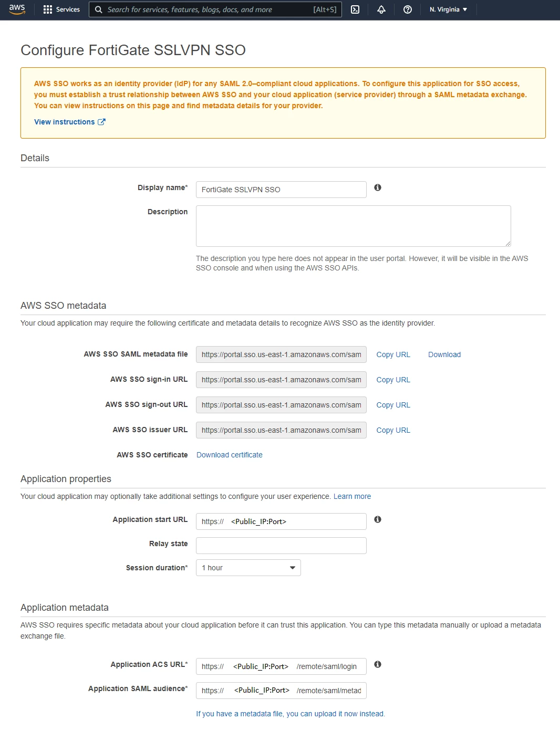Open the Learn more link
The height and width of the screenshot is (731, 560).
pyautogui.click(x=352, y=496)
